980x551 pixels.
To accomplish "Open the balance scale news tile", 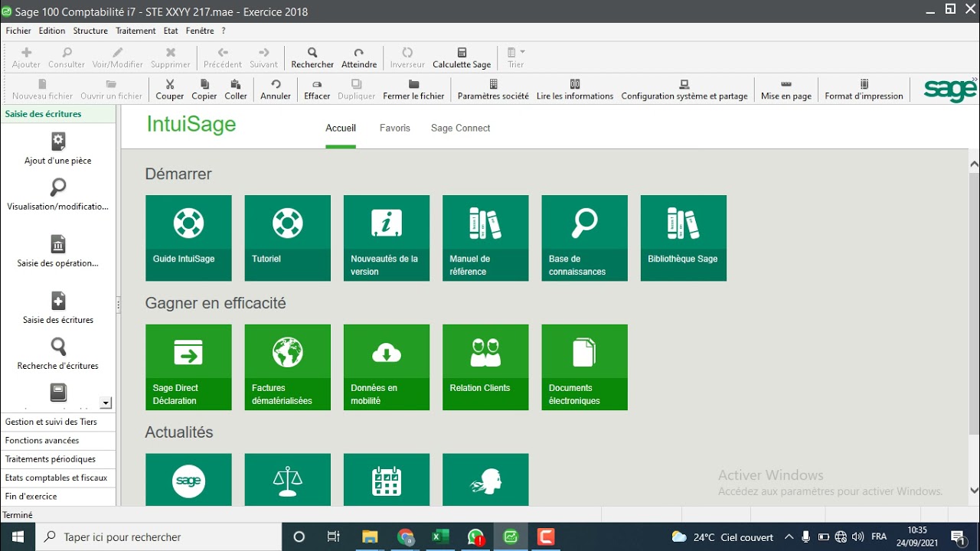I will (x=288, y=480).
